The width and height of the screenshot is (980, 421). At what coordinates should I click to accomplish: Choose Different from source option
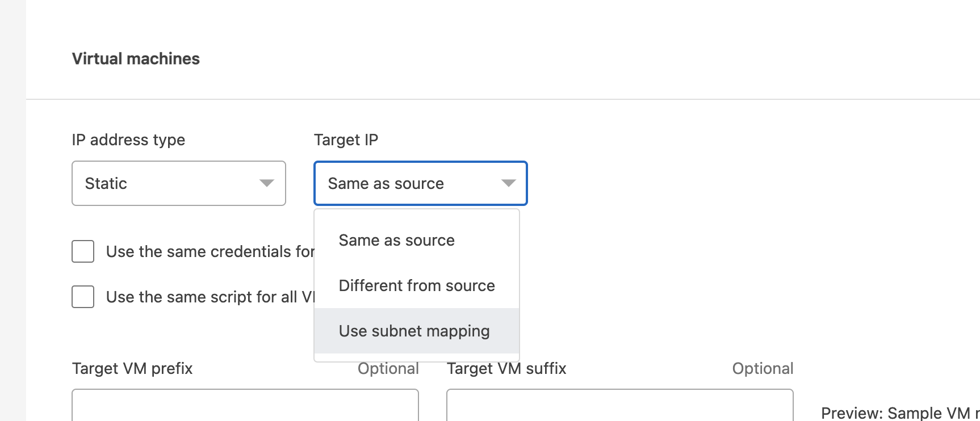(417, 286)
